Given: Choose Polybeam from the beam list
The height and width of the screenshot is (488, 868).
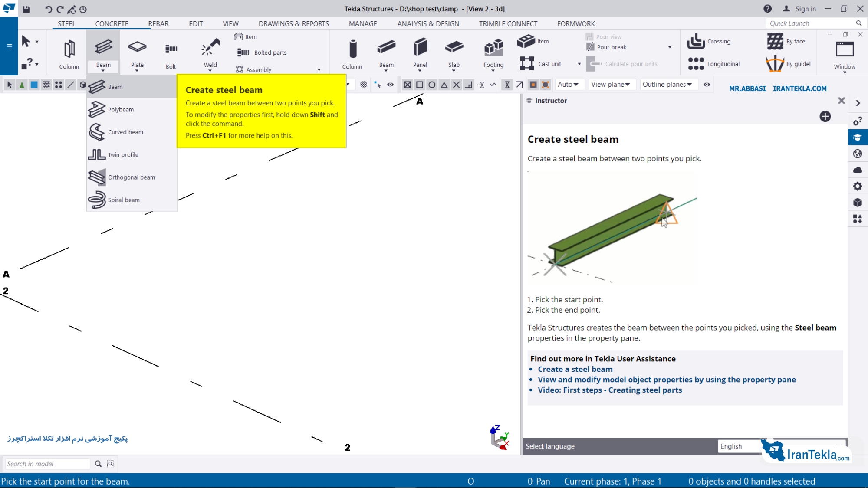Looking at the screenshot, I should tap(132, 109).
